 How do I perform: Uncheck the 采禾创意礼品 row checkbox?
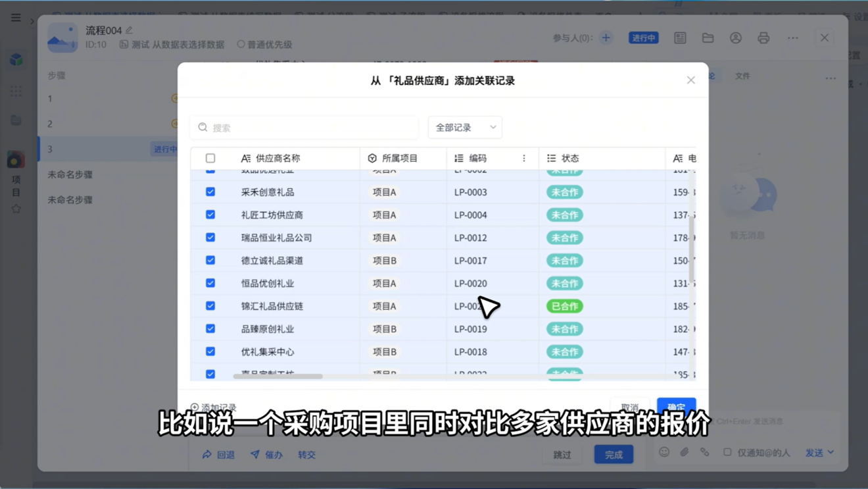(x=210, y=192)
